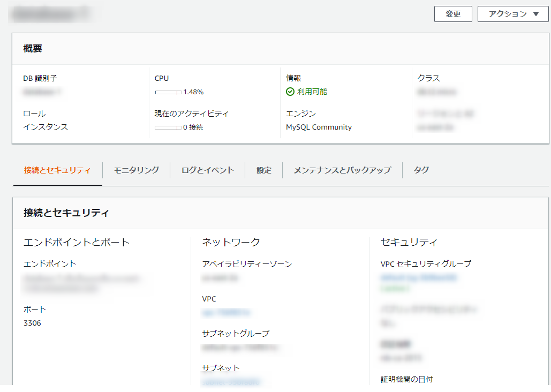Open the アクション dropdown menu
Viewport: 551px width, 392px height.
(x=512, y=14)
